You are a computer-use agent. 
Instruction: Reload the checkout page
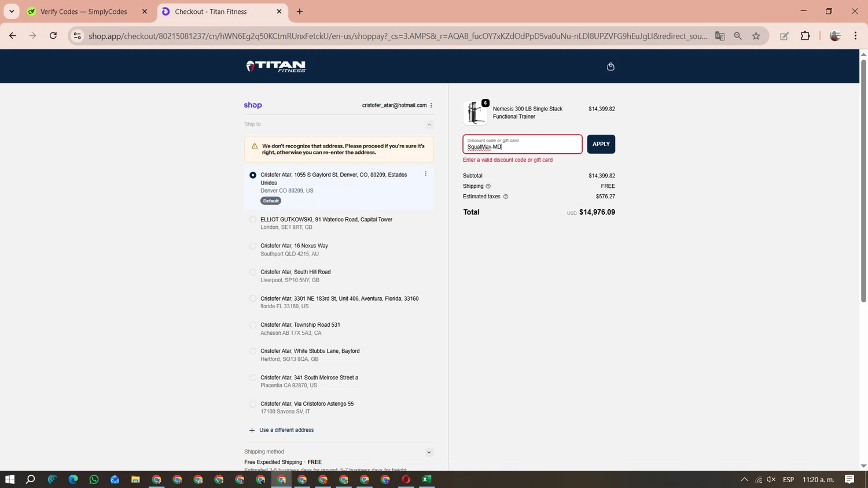(53, 36)
